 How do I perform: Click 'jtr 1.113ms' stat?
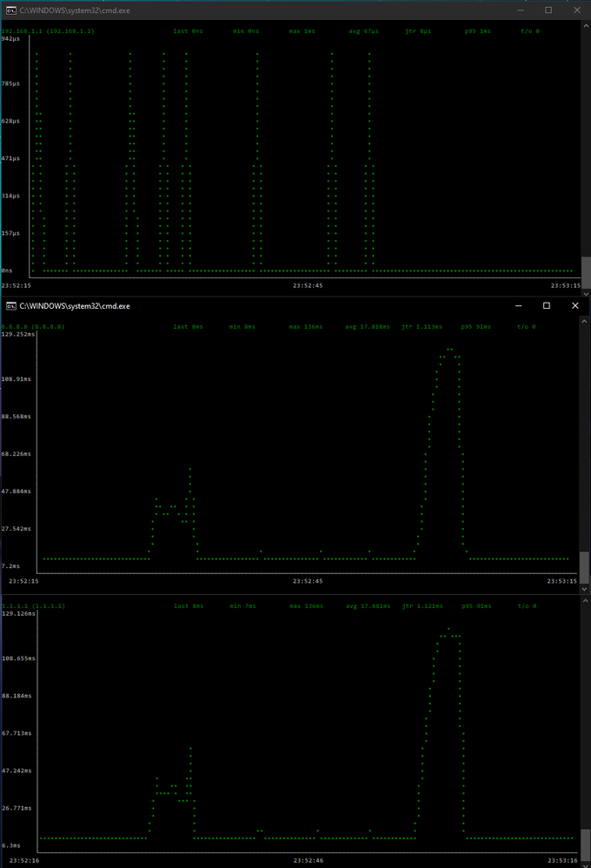coord(422,327)
